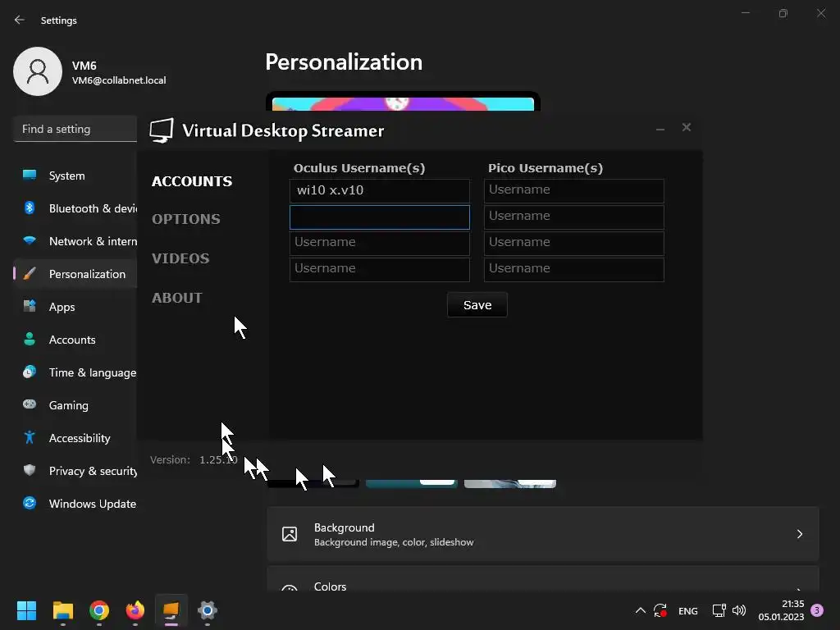Click the volume speaker tray icon
840x630 pixels.
tap(739, 610)
